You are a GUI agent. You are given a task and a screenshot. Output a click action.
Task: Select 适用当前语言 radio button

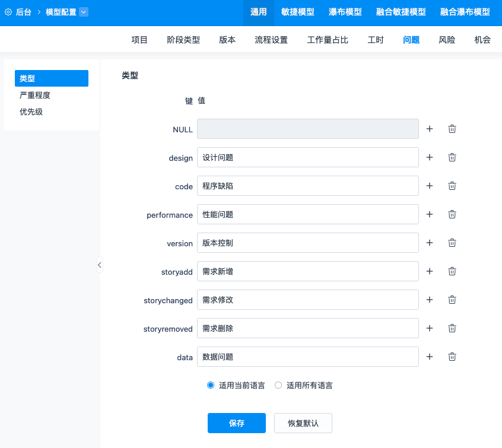tap(211, 385)
